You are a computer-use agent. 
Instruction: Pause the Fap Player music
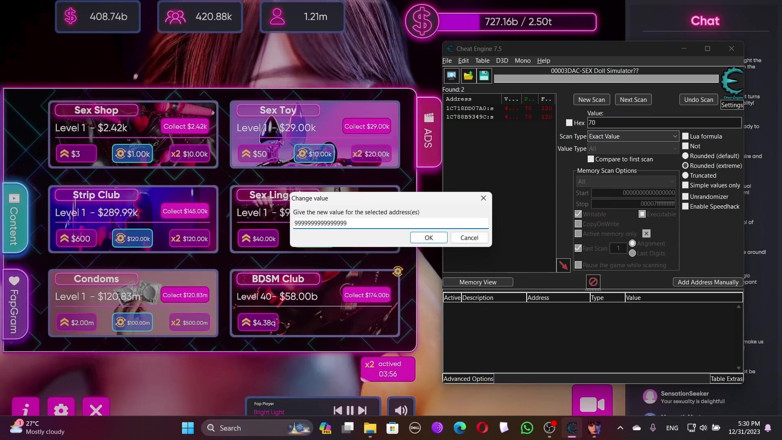click(350, 410)
